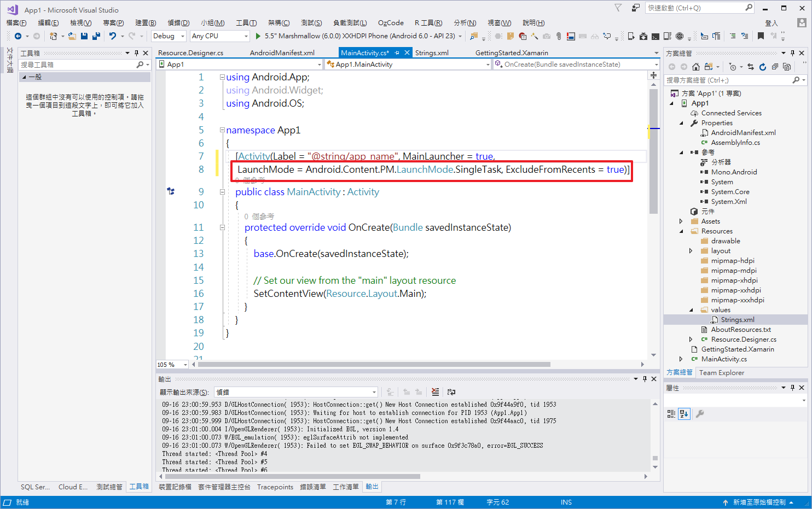
Task: Click the New Project toolbar icon
Action: 53,36
